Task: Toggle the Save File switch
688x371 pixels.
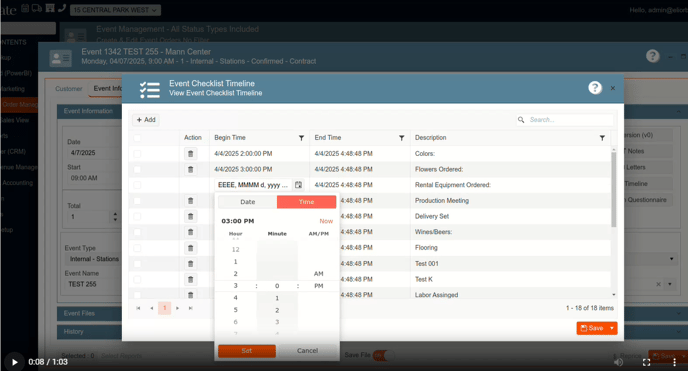Action: (x=383, y=355)
